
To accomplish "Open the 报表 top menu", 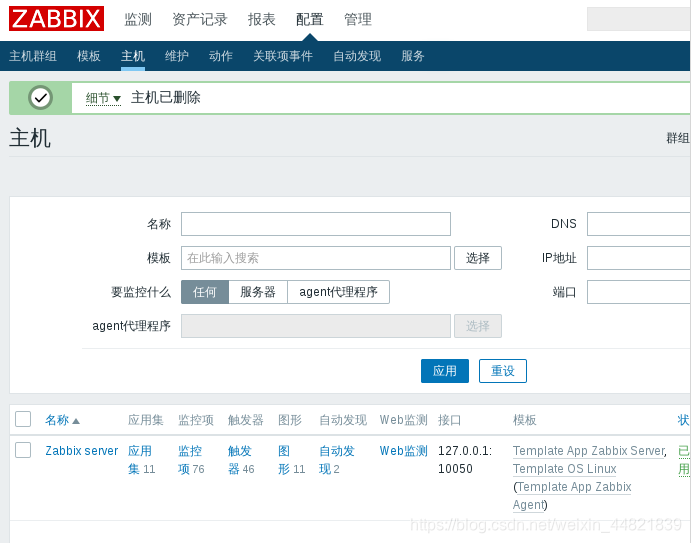I will [x=261, y=19].
